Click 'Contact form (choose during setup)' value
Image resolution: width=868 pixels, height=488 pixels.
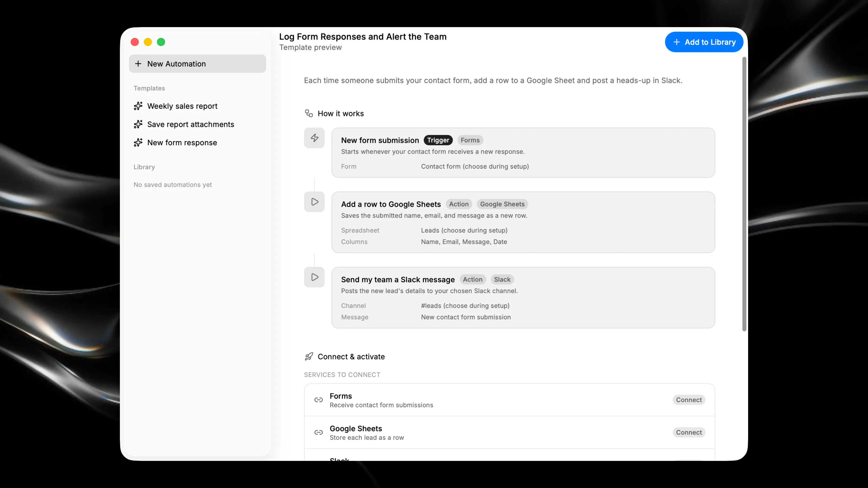[475, 166]
